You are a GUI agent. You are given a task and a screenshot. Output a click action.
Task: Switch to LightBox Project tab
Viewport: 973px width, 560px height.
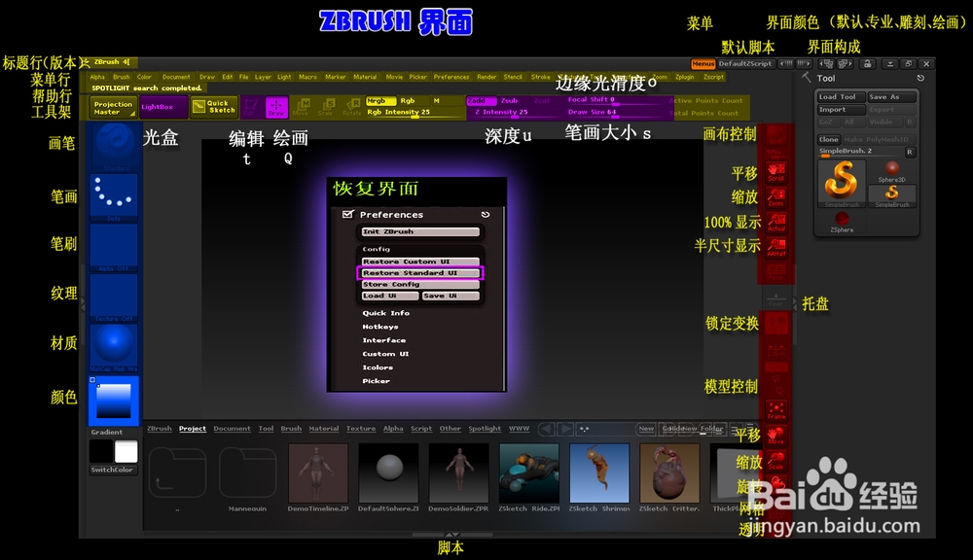coord(193,429)
